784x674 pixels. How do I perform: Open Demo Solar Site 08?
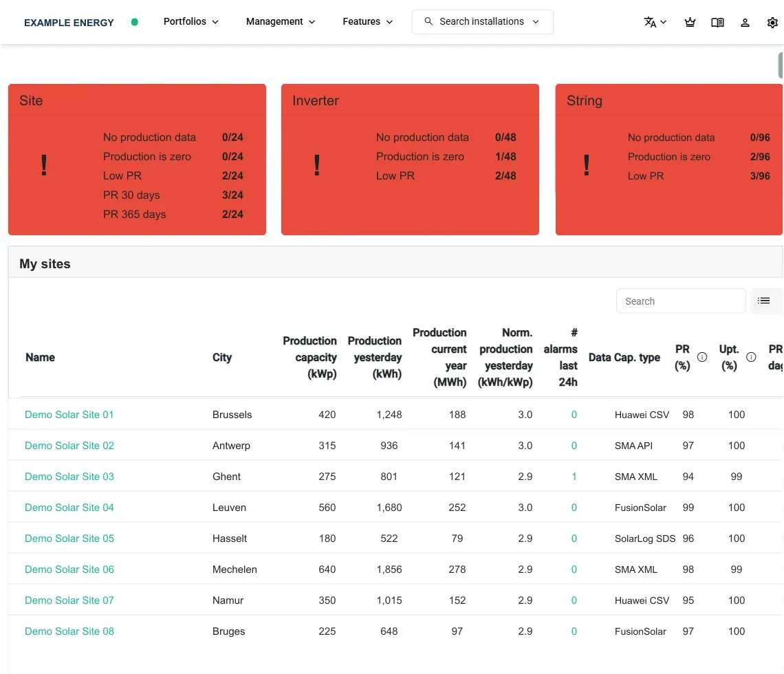pyautogui.click(x=69, y=631)
